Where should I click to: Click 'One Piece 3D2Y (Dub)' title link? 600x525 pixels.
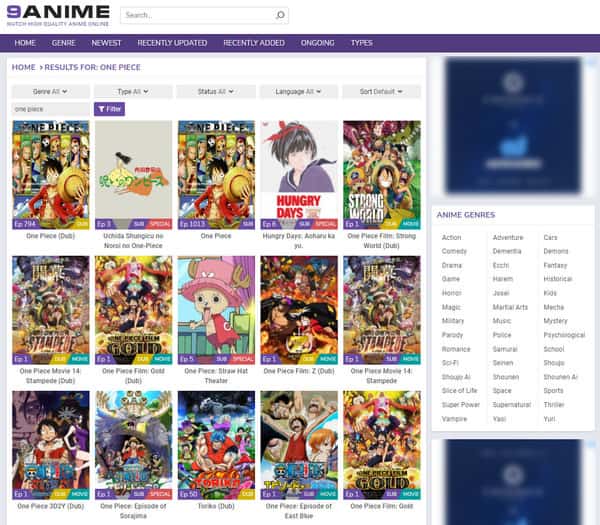pos(51,506)
